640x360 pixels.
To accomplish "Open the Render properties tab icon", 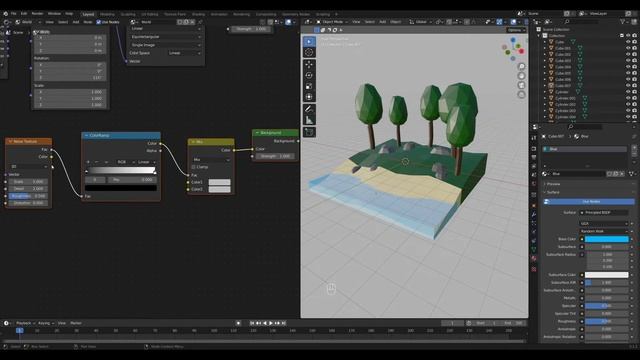I will click(x=534, y=149).
